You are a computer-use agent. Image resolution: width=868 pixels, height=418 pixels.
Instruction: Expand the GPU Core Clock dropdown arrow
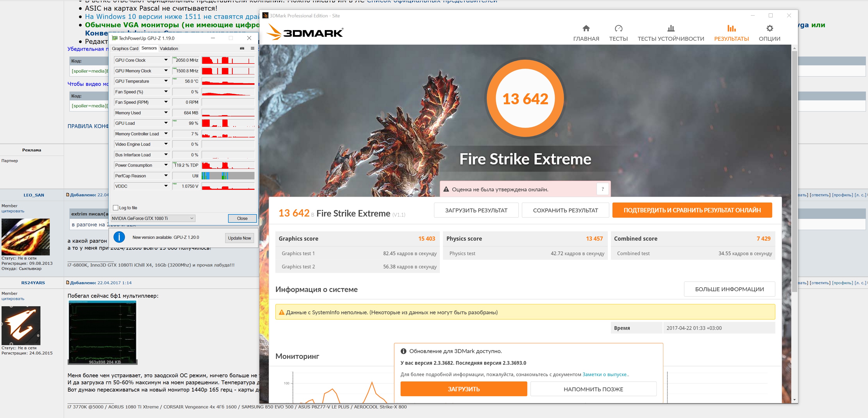pos(166,60)
